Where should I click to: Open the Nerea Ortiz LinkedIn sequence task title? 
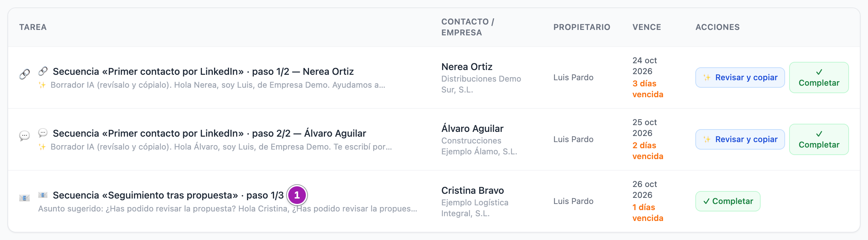(203, 71)
